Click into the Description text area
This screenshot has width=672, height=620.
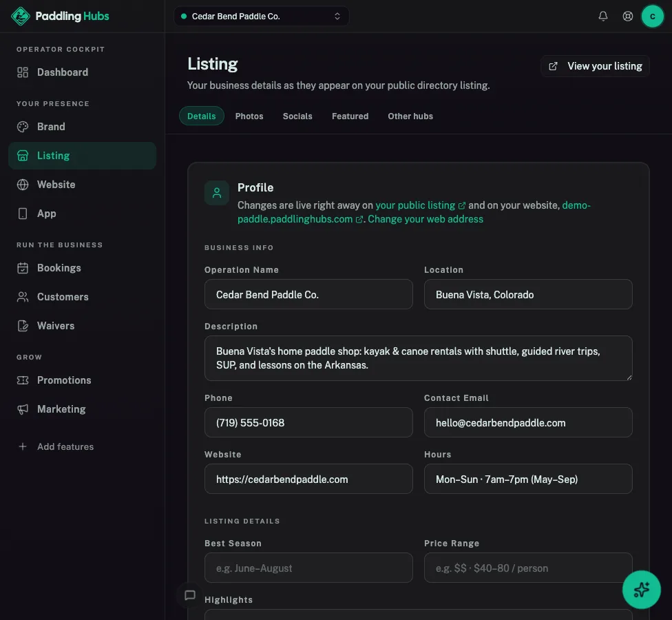(419, 358)
